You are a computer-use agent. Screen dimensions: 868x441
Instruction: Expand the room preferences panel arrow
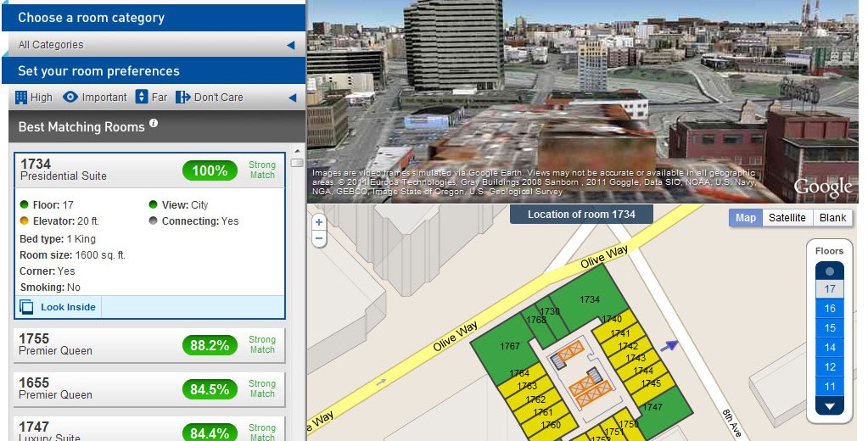coord(290,98)
